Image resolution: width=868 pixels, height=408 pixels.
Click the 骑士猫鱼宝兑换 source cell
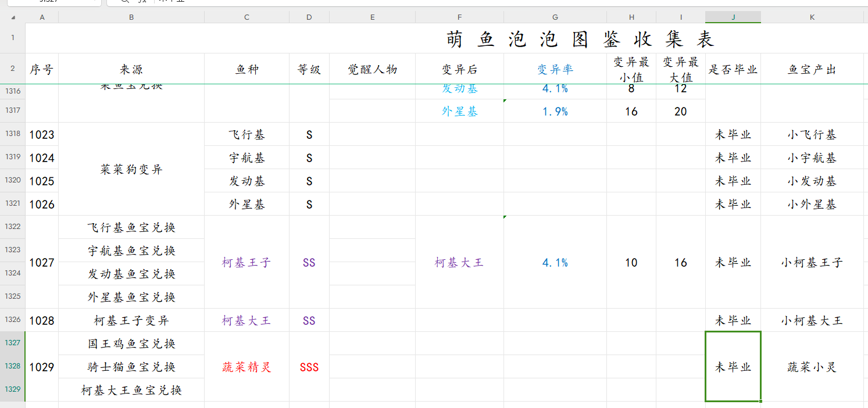coord(131,367)
